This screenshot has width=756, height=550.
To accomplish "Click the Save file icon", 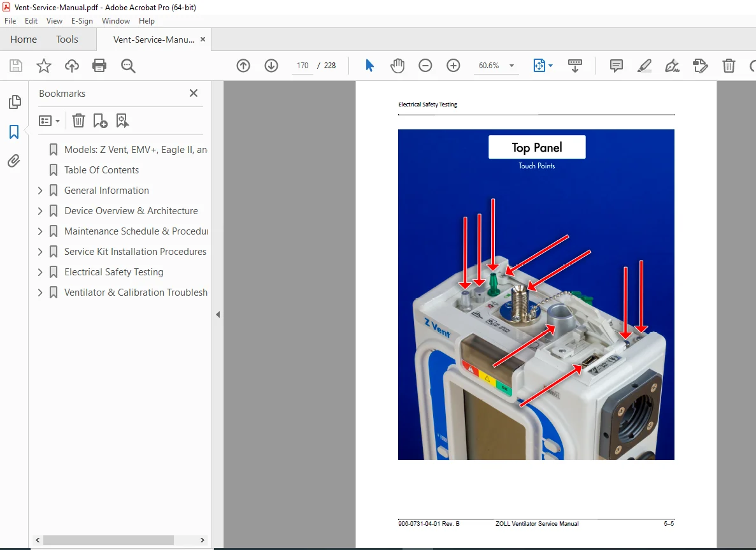I will click(x=16, y=66).
